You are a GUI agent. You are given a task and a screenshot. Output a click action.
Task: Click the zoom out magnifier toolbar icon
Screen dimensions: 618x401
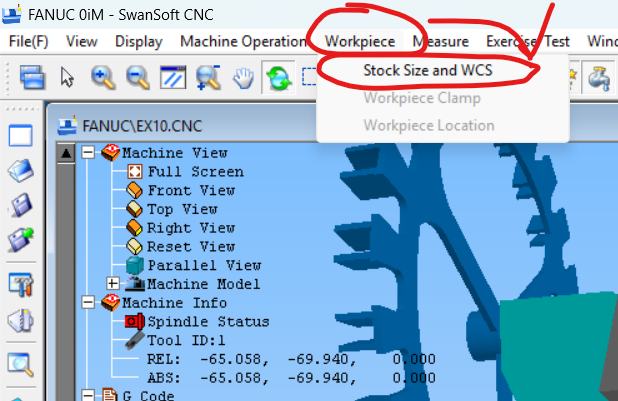[137, 77]
